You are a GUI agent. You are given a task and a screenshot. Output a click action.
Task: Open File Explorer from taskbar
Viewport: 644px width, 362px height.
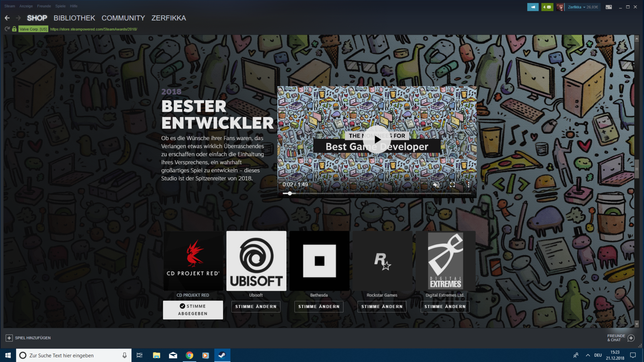157,355
